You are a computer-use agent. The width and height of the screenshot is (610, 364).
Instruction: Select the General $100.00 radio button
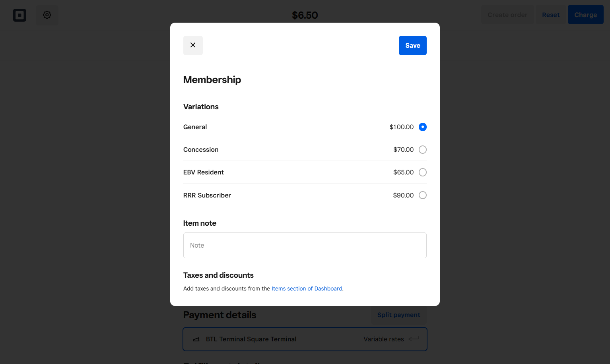coord(423,127)
